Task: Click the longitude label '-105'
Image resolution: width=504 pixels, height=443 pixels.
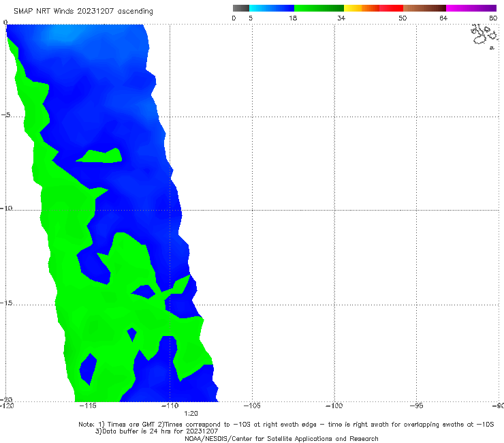Action: (252, 406)
